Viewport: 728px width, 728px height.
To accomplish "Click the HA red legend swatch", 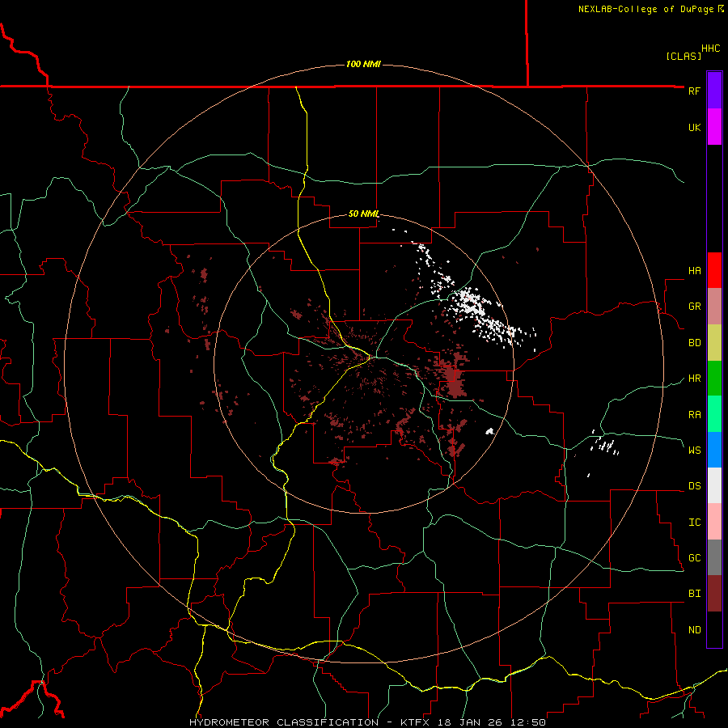I will point(714,270).
